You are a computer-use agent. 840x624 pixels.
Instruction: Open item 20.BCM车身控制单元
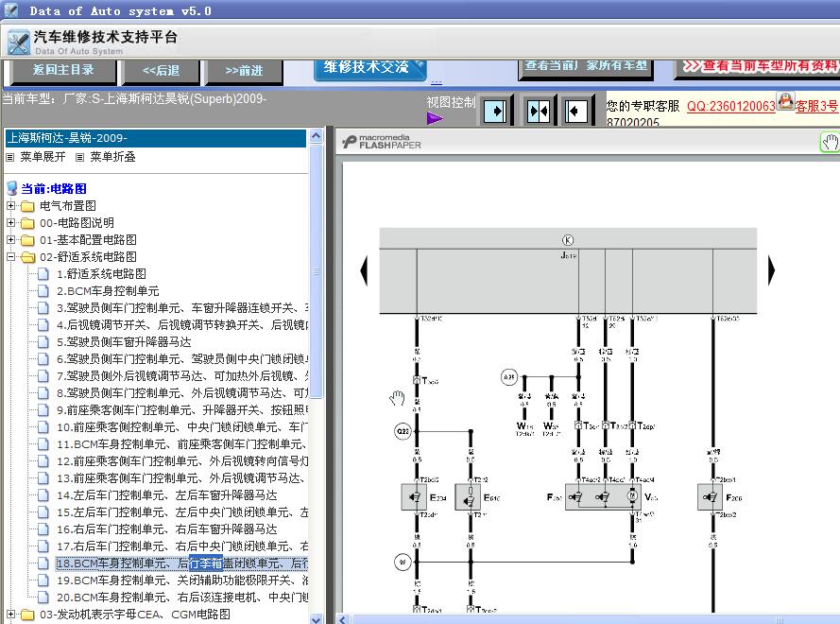tap(182, 598)
